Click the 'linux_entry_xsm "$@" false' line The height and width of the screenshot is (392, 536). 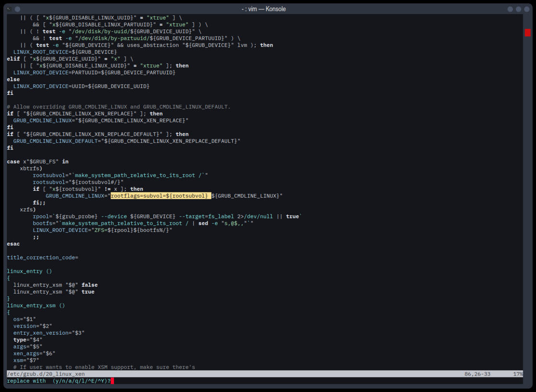click(x=55, y=285)
